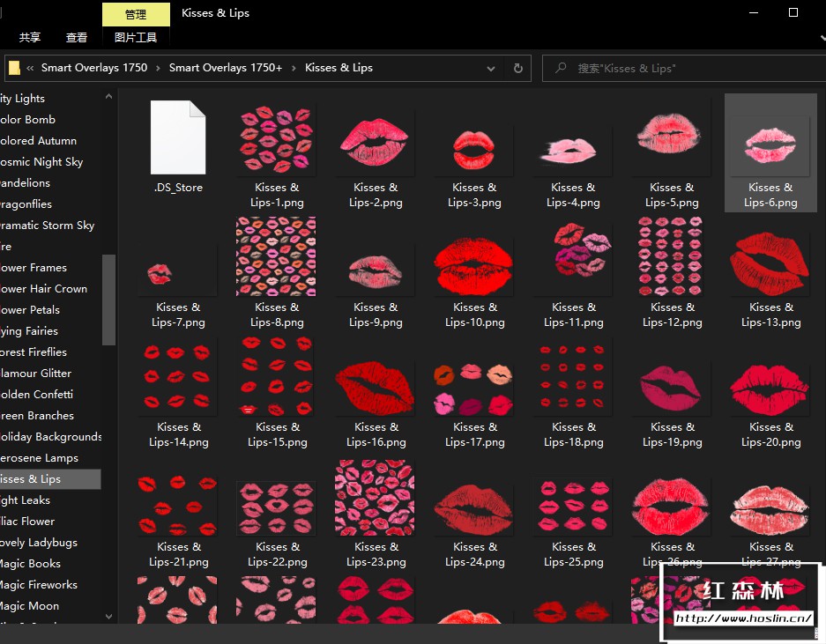Screen dimensions: 826x644
Task: Select Kisses & Lips-20.png thumbnail
Action: [770, 388]
